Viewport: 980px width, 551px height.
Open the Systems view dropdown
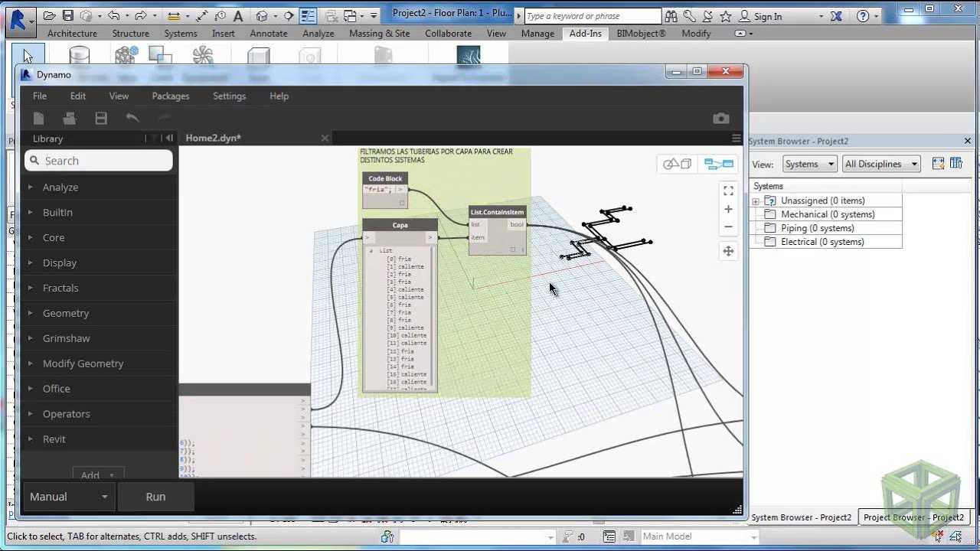tap(810, 164)
